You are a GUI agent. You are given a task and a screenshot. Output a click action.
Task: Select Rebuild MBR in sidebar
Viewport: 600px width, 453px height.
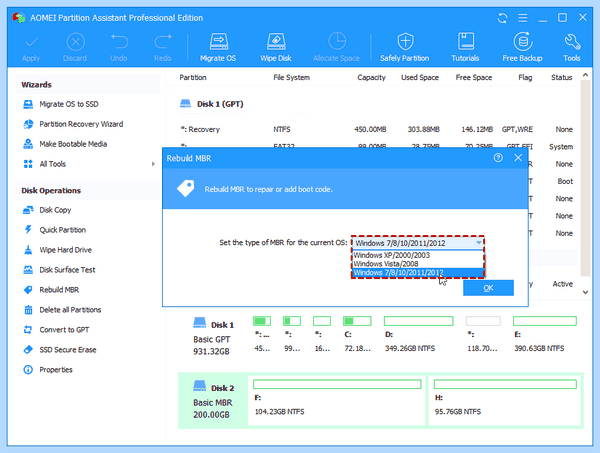(x=59, y=290)
